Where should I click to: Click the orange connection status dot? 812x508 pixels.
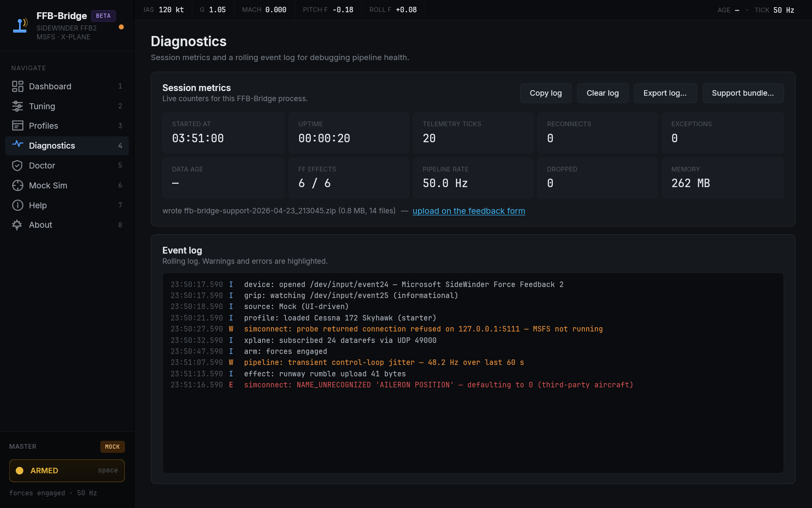(121, 27)
